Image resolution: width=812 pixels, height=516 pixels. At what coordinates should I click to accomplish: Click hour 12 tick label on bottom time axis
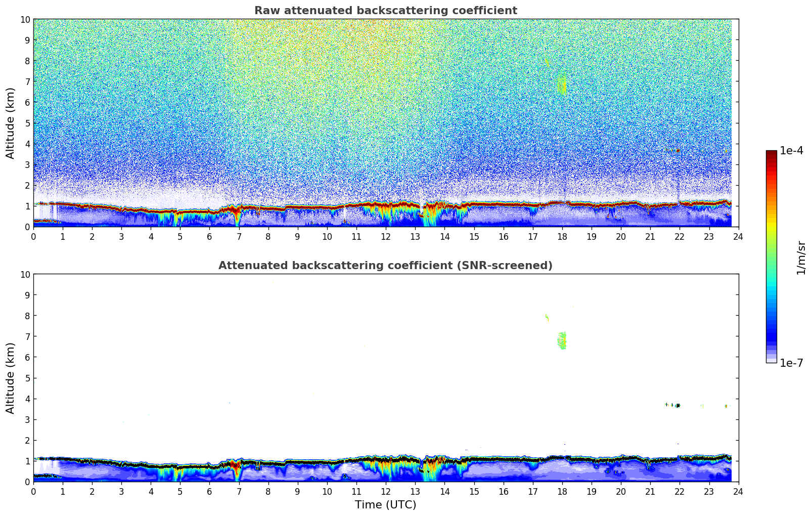click(x=386, y=492)
